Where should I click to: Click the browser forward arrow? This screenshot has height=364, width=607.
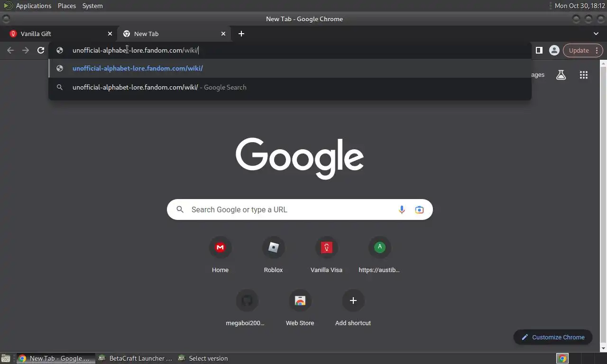pyautogui.click(x=26, y=50)
